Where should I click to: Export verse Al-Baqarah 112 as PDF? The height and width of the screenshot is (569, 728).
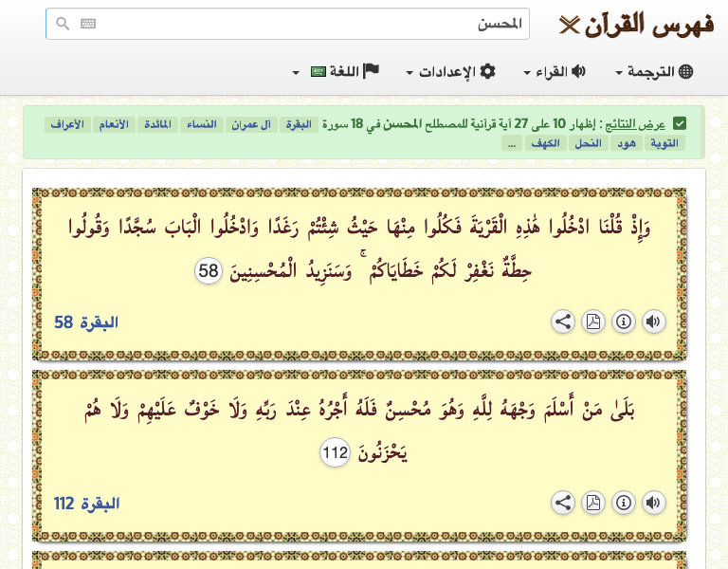click(593, 503)
